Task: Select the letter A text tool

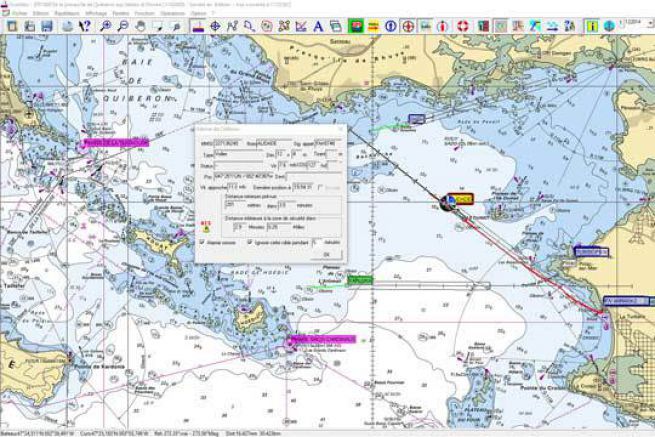Action: point(318,26)
